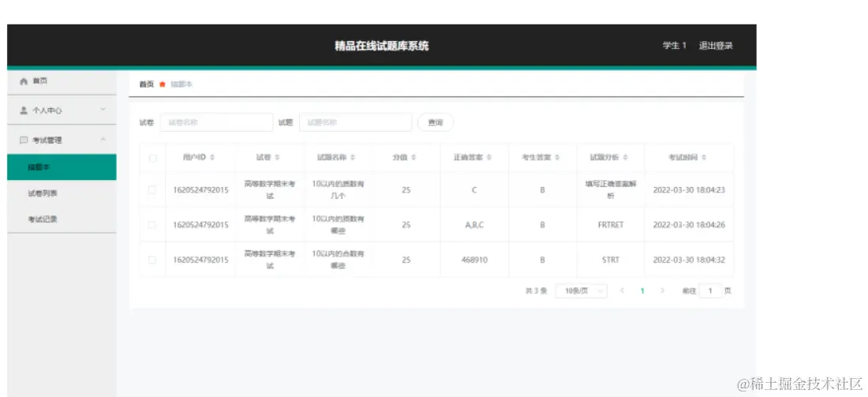Screen dimensions: 868x397
Task: Focus the 试题名称 search field
Action: pyautogui.click(x=355, y=122)
